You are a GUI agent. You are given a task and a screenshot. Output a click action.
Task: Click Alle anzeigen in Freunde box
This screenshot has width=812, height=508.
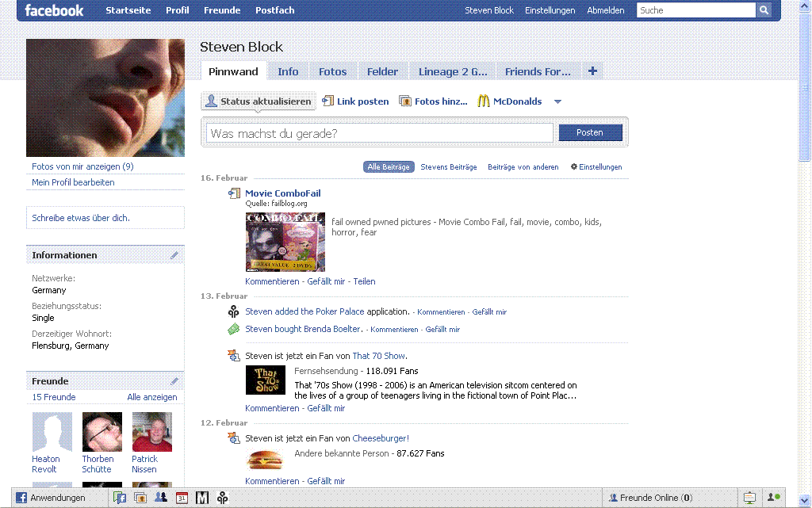[152, 397]
